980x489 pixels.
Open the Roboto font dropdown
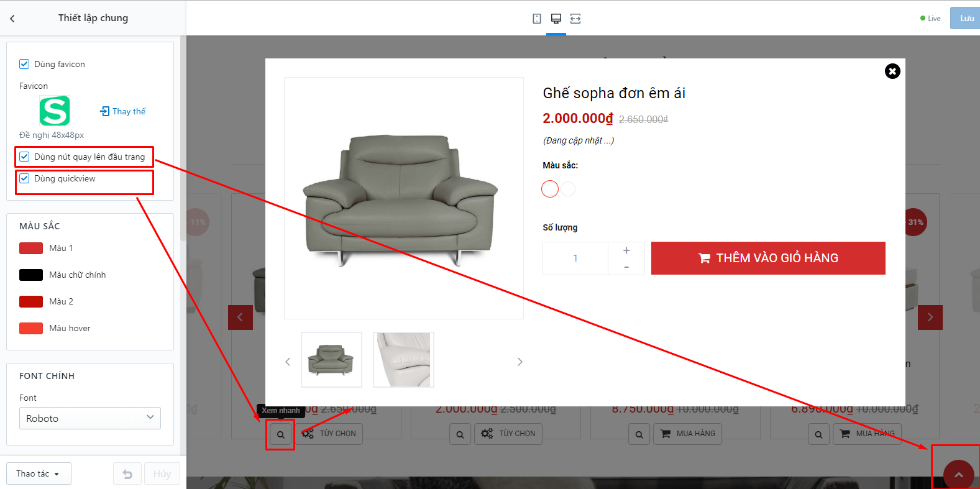(90, 418)
